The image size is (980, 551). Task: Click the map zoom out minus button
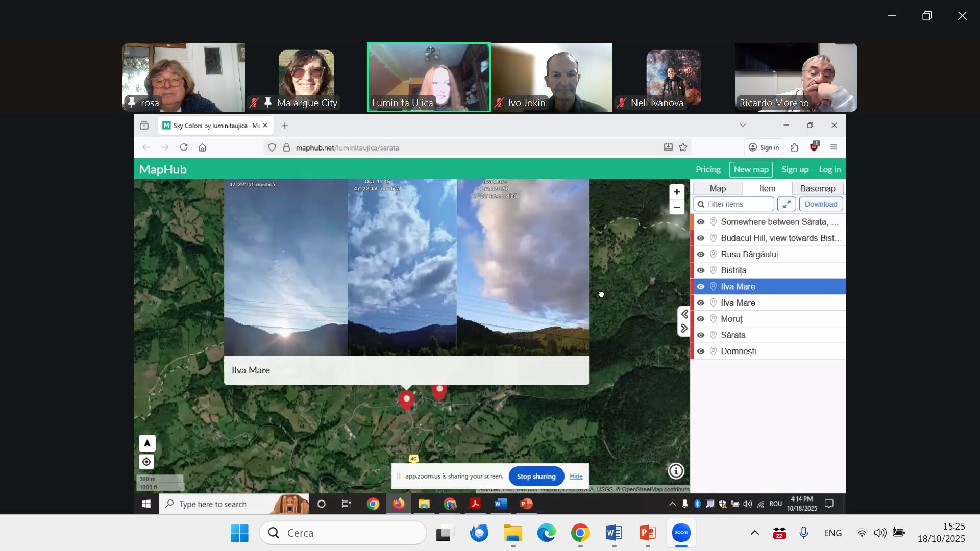point(677,207)
